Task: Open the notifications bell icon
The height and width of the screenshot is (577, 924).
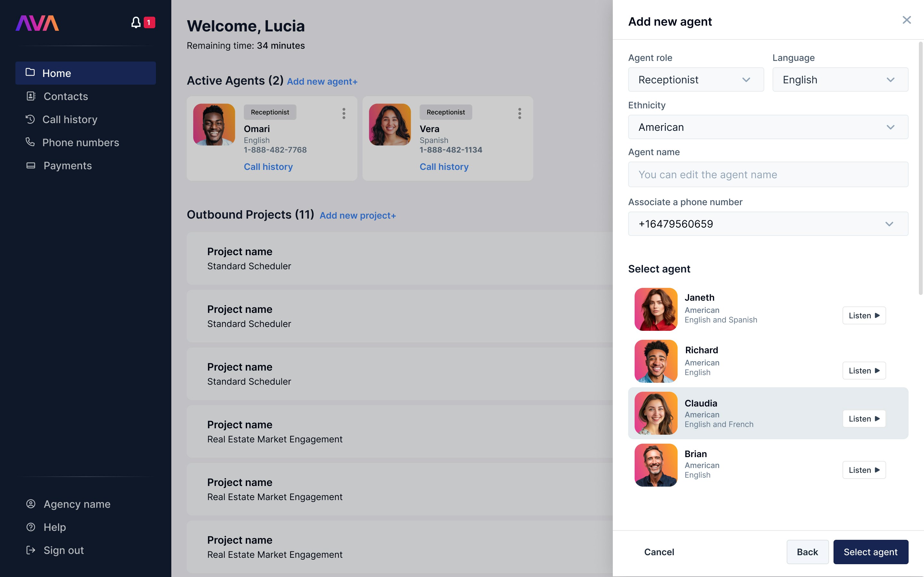Action: point(136,22)
